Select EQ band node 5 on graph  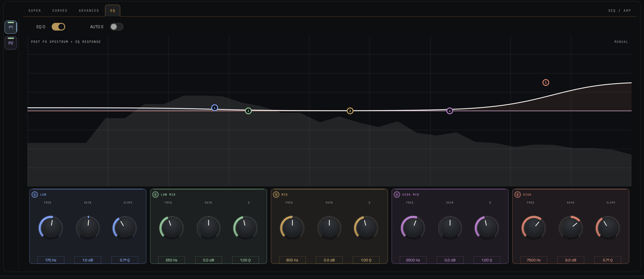coord(545,82)
